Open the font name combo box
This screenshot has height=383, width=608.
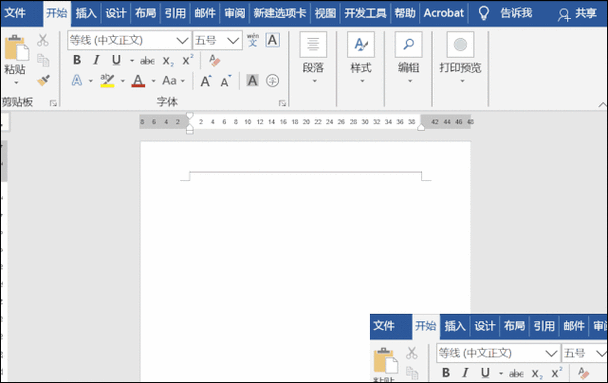[x=129, y=40]
